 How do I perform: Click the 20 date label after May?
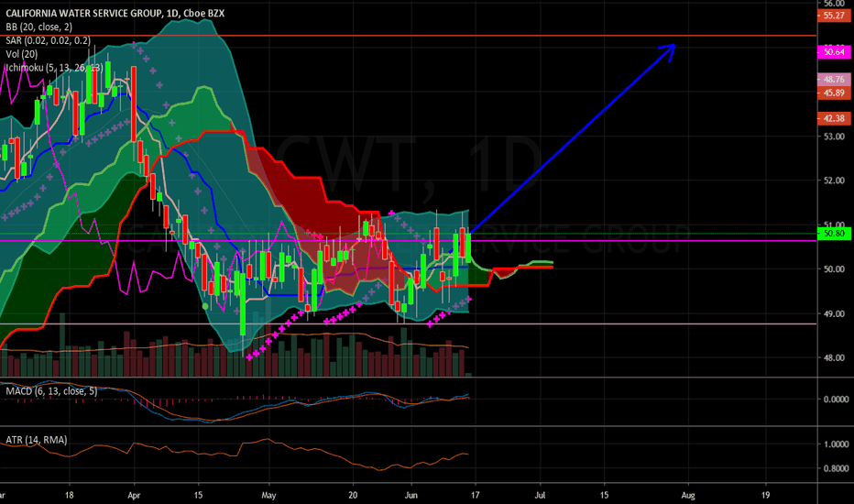click(353, 495)
